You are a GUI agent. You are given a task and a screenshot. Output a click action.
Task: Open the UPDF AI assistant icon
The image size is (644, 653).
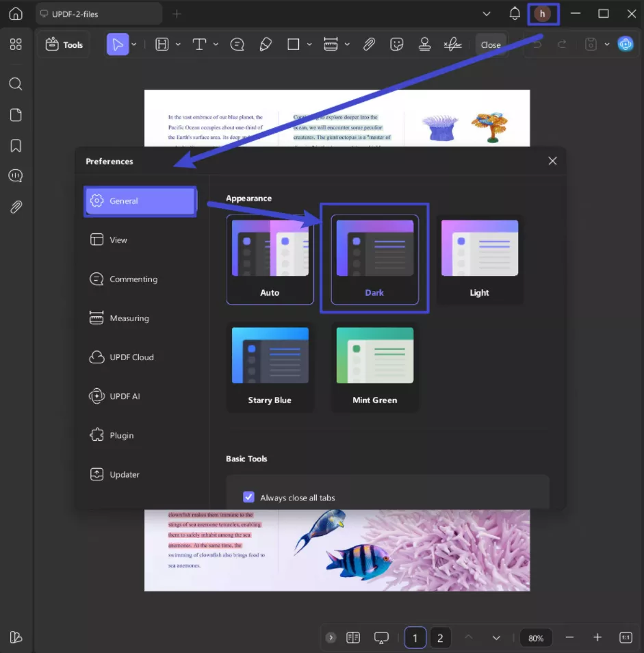coord(625,44)
